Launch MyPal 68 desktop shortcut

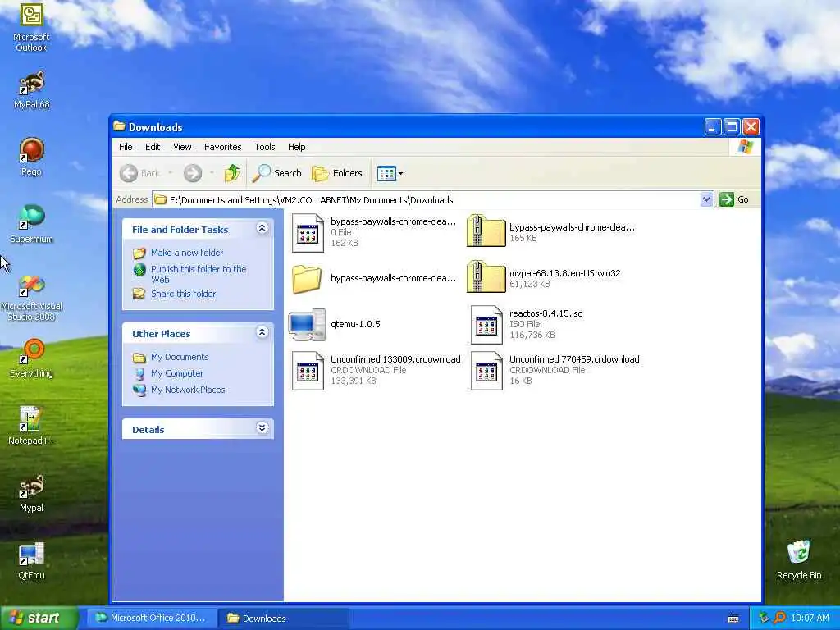click(x=31, y=89)
